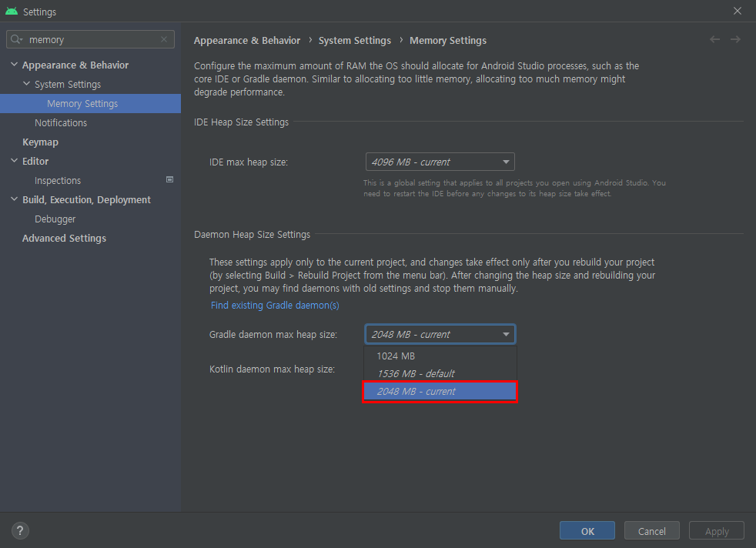Click the Android Studio logo icon
756x548 pixels.
click(x=12, y=11)
